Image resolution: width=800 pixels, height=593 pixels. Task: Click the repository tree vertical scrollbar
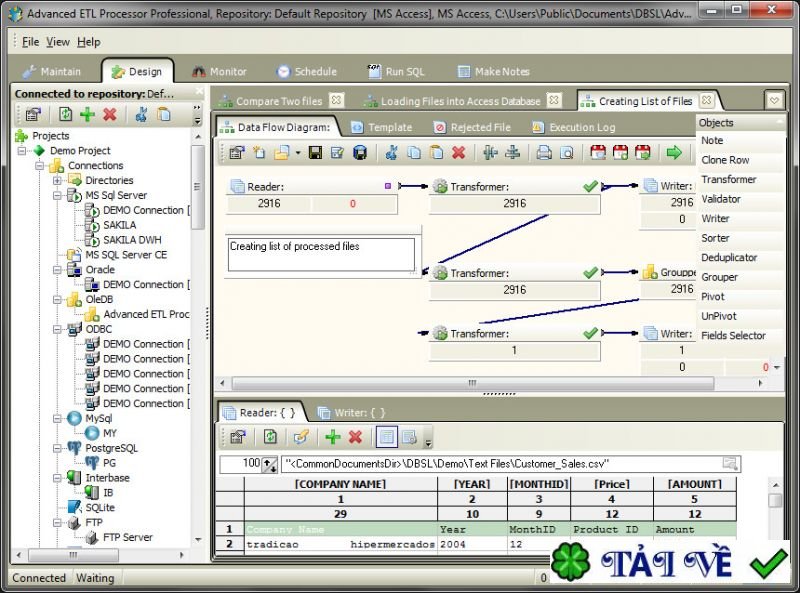[x=198, y=300]
